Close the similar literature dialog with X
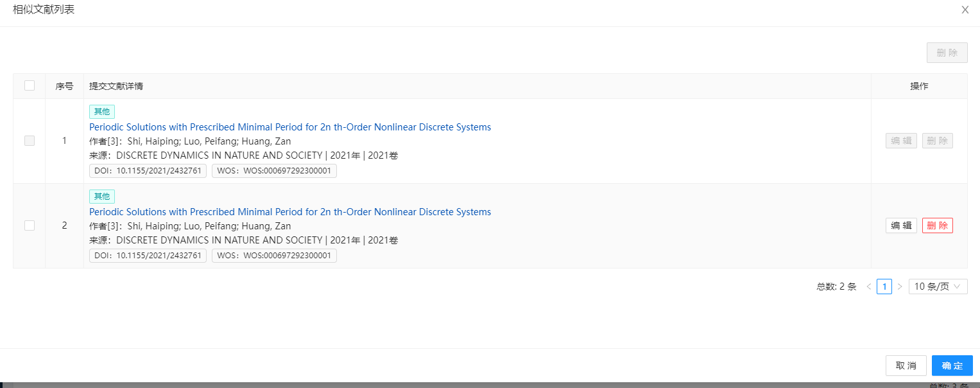Image resolution: width=980 pixels, height=388 pixels. point(965,10)
